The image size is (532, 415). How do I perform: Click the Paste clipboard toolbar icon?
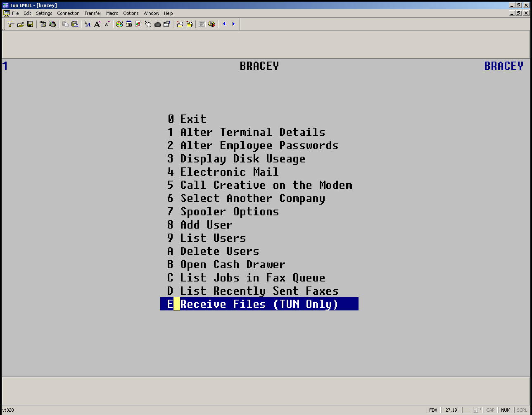[75, 24]
